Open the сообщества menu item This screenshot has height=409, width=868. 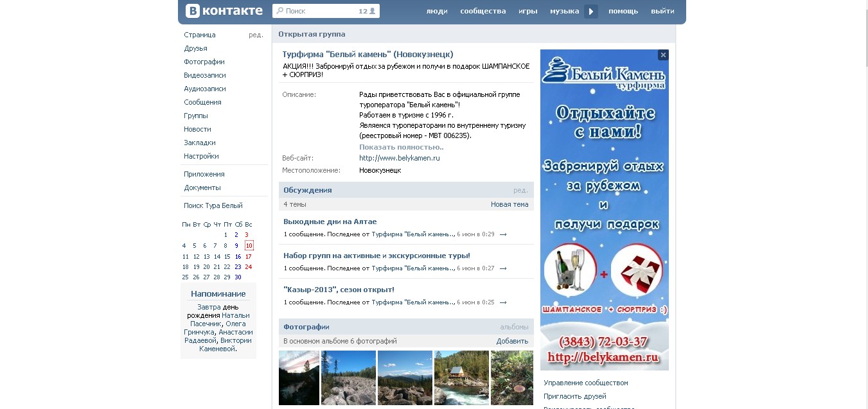click(x=483, y=11)
